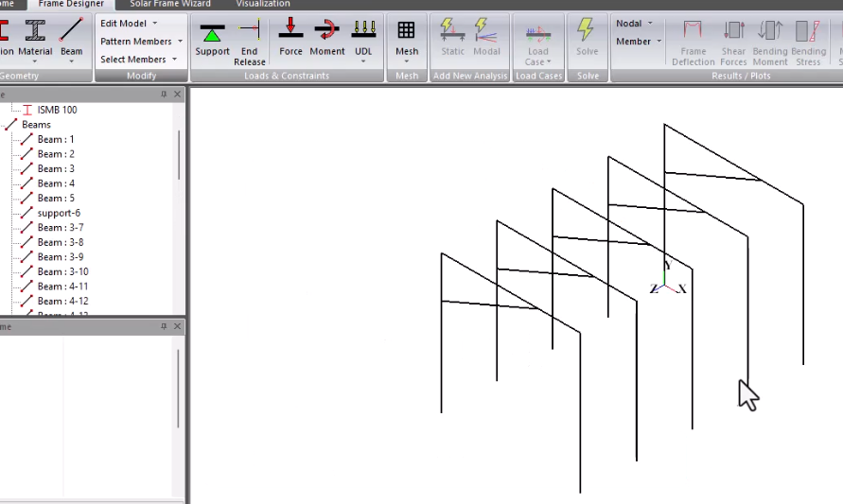The width and height of the screenshot is (843, 504).
Task: Show Bending Stress plot
Action: click(808, 42)
